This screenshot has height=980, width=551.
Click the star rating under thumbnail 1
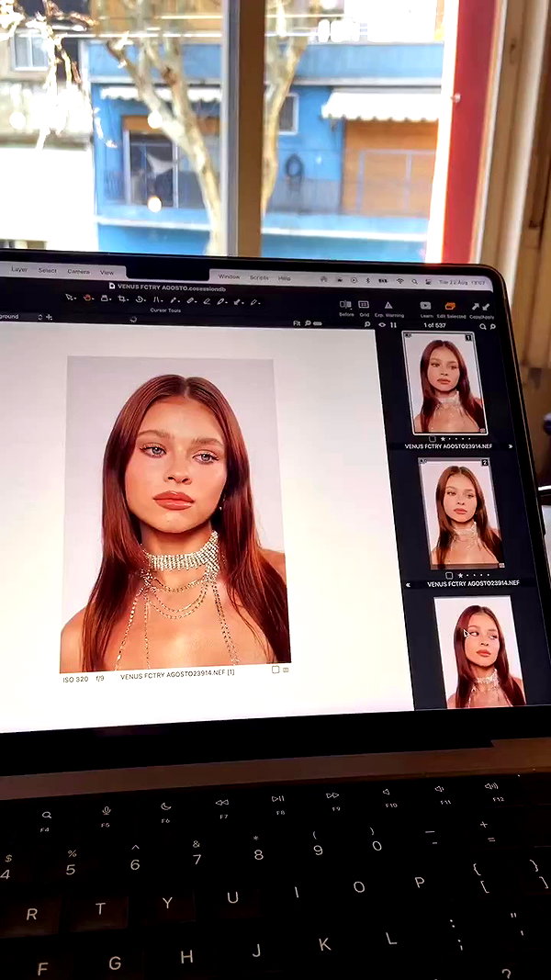(455, 440)
